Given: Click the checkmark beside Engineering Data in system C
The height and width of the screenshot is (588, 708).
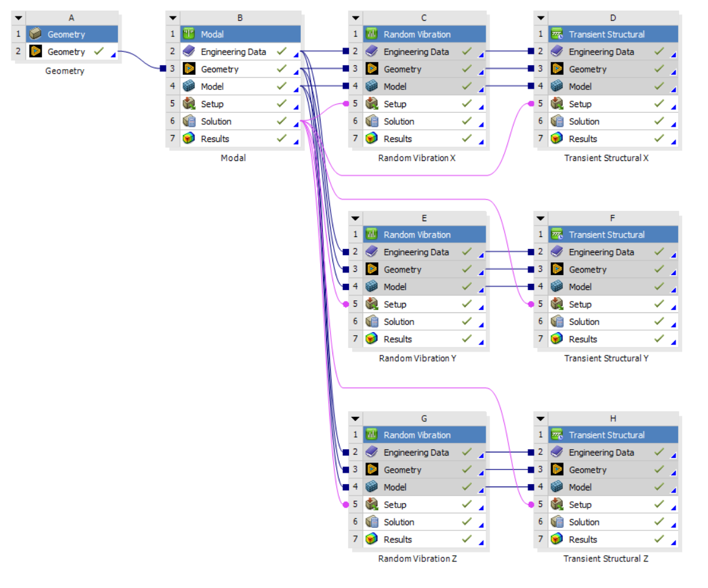Looking at the screenshot, I should (467, 51).
